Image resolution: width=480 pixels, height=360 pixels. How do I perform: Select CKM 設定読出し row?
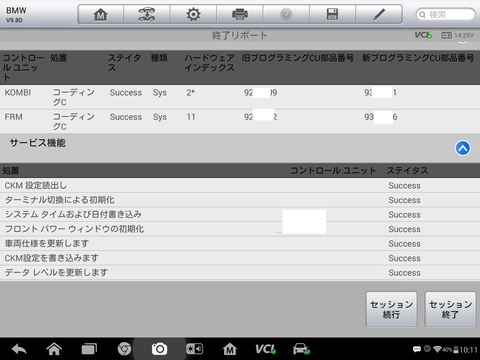coord(240,185)
